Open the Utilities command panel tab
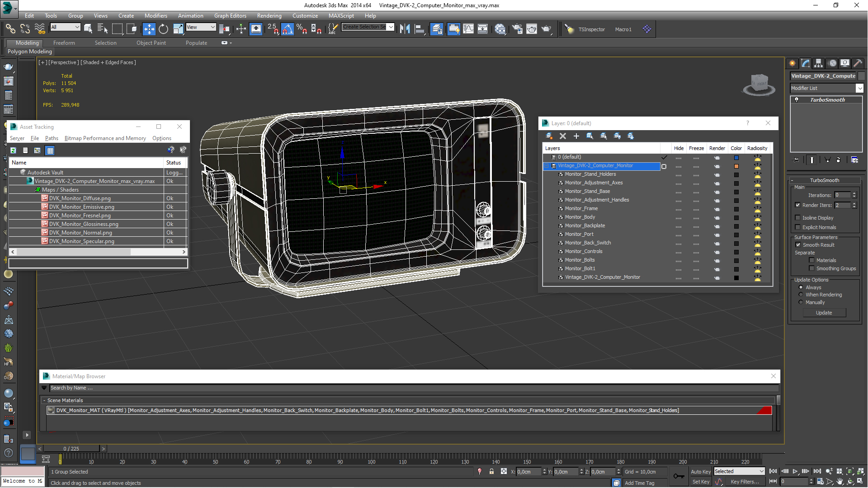This screenshot has width=868, height=488. coord(858,63)
